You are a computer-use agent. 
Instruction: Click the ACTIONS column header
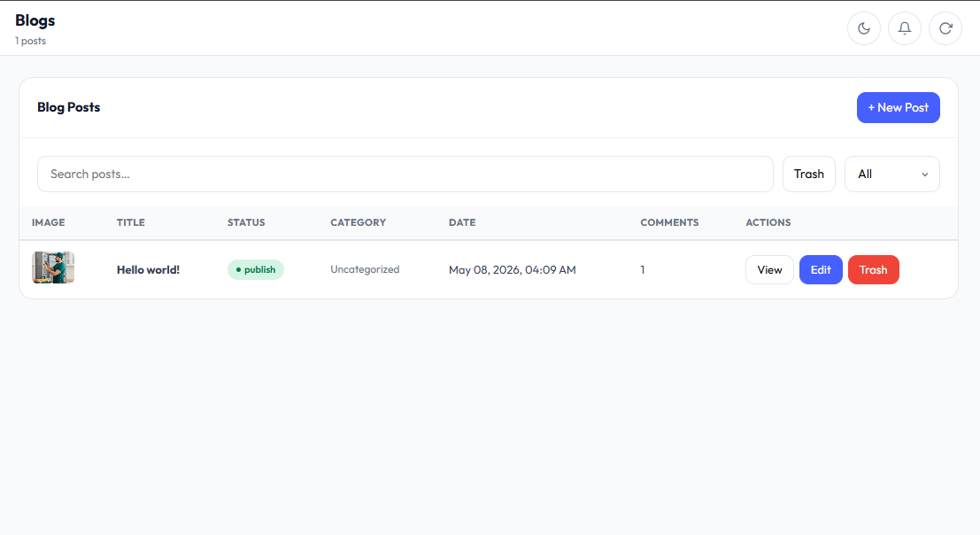pyautogui.click(x=768, y=222)
